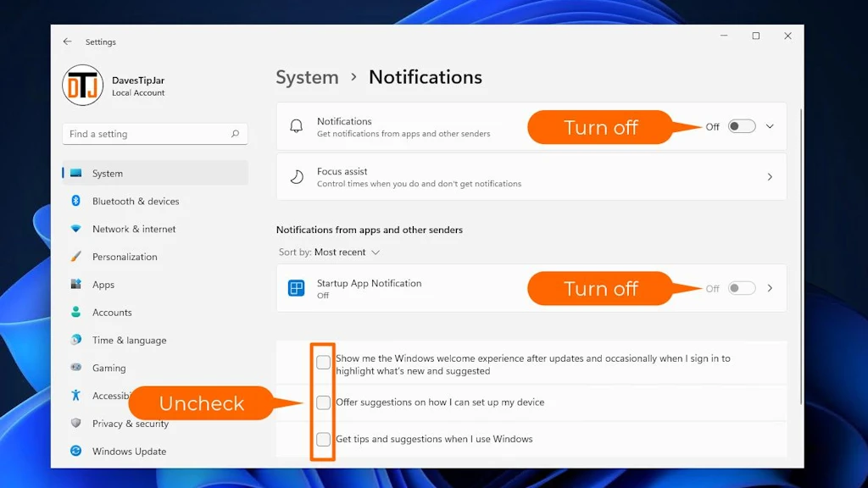This screenshot has width=868, height=488.
Task: Click the System monitor icon in sidebar
Action: pos(75,173)
